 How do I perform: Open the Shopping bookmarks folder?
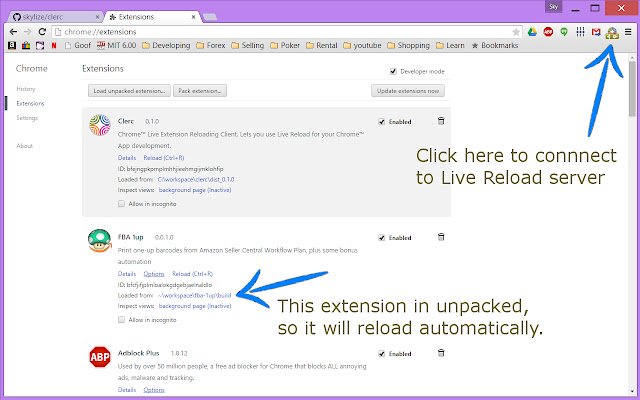pos(409,45)
